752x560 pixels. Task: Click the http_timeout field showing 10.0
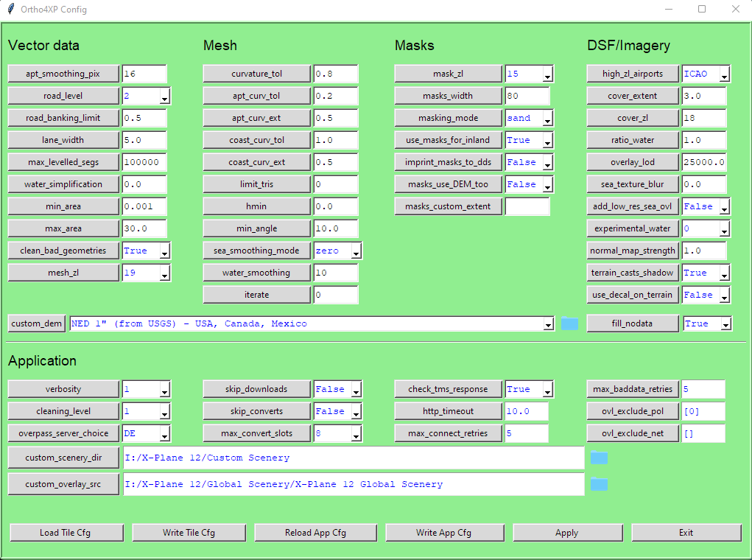pyautogui.click(x=527, y=411)
